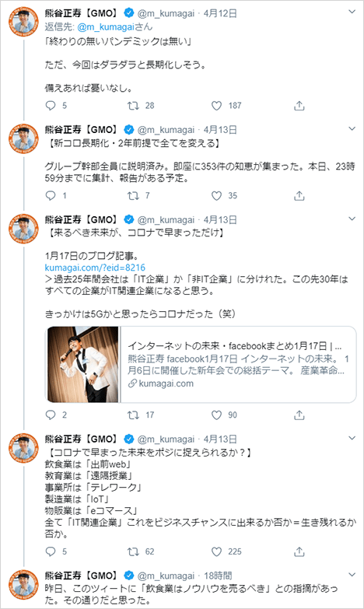Like the tweet with 187 likes
Screen dimensions: 364x609
[216, 106]
